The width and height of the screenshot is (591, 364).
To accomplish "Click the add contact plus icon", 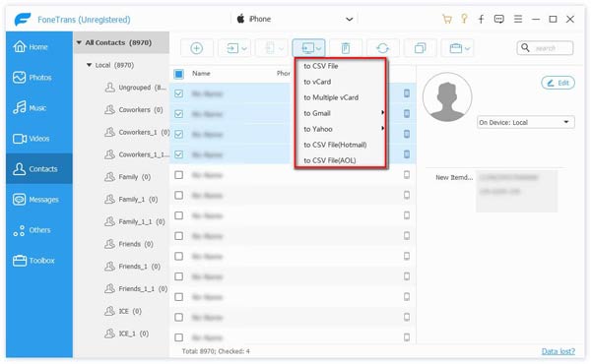I will coord(196,48).
